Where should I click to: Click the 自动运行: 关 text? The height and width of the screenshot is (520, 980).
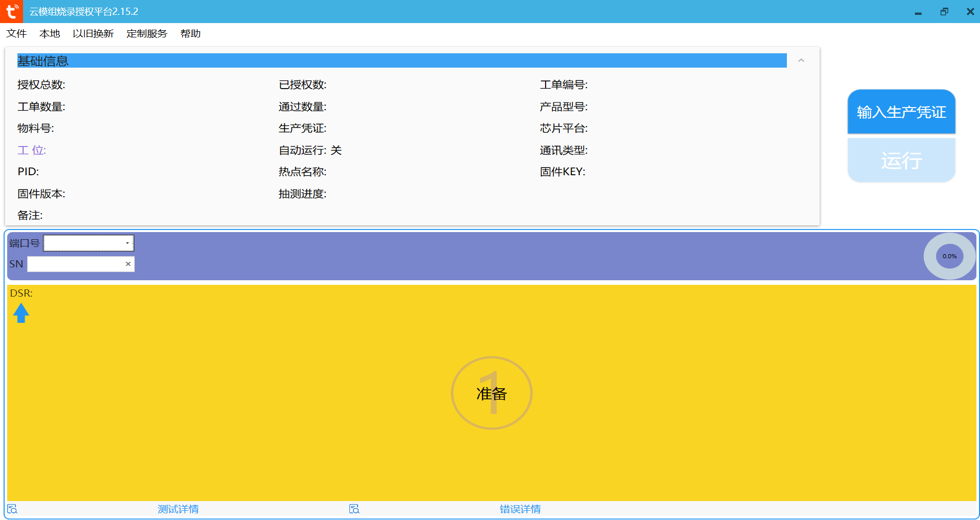pos(310,150)
